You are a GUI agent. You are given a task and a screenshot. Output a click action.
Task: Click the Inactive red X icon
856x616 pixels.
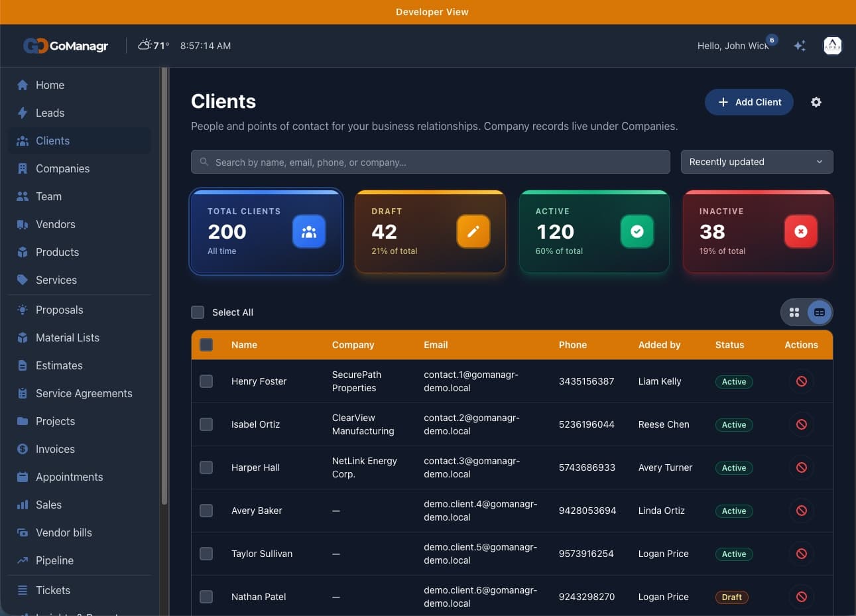[x=801, y=231]
